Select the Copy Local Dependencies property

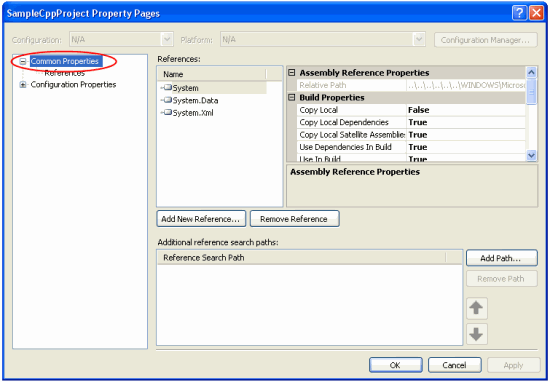tap(351, 122)
